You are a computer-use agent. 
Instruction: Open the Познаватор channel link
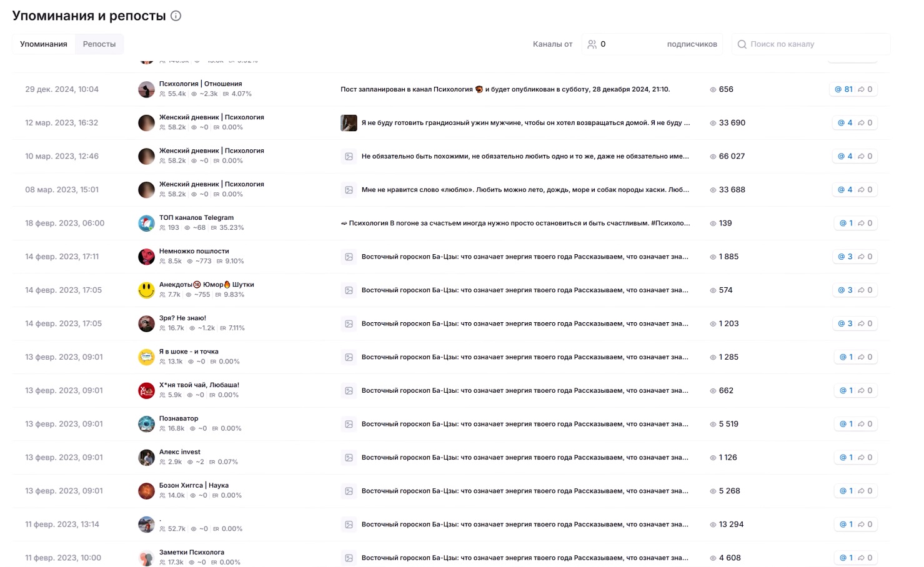click(x=179, y=418)
